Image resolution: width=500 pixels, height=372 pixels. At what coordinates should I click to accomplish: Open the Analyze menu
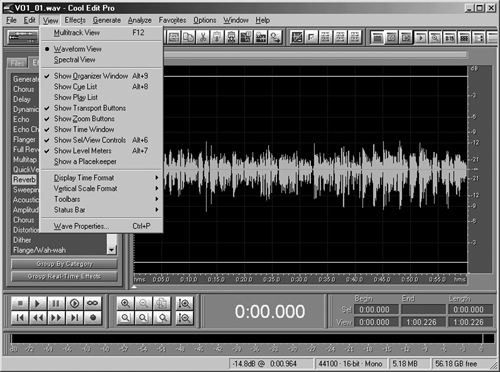[x=140, y=20]
